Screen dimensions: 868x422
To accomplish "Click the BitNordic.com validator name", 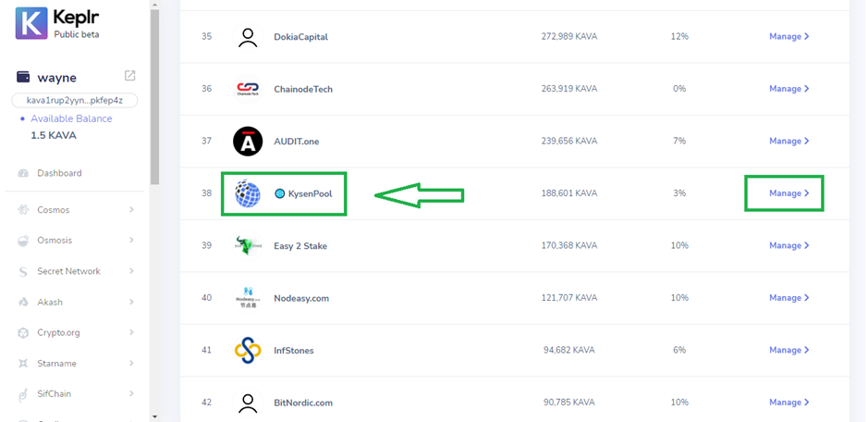I will [303, 403].
